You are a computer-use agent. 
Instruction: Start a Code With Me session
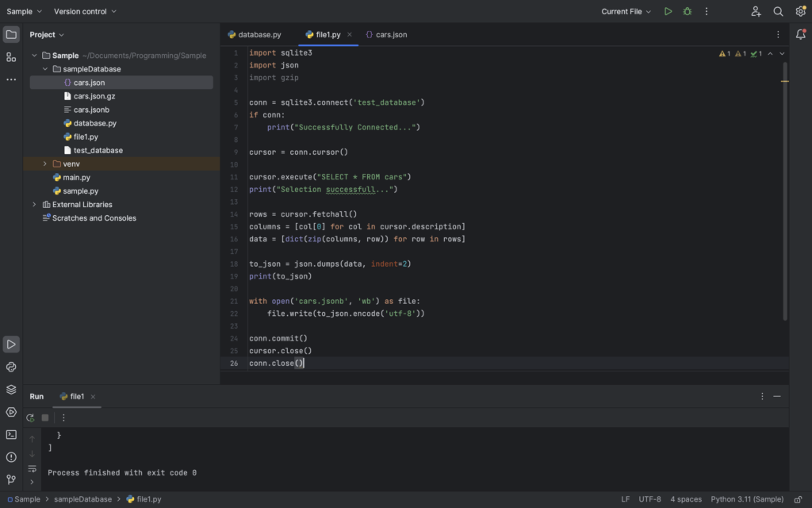tap(756, 11)
